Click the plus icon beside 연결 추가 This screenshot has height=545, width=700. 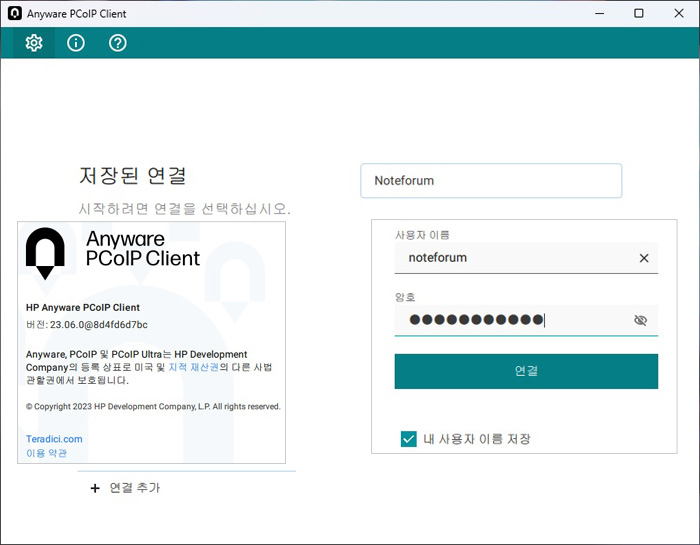point(95,488)
